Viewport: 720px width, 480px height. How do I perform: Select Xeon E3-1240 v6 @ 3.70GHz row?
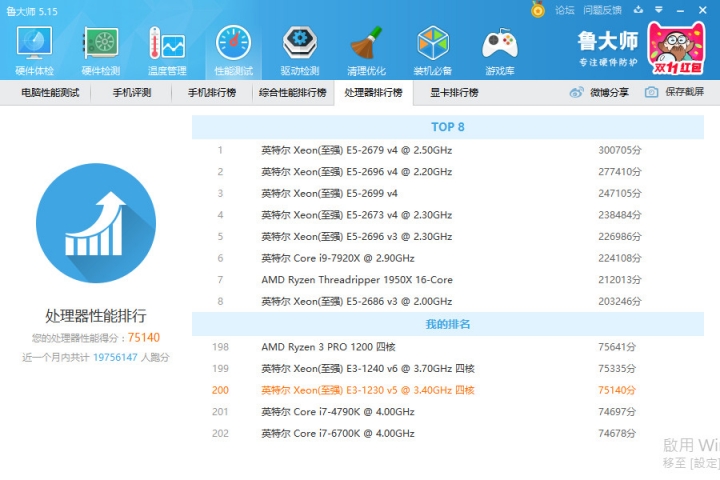(x=448, y=368)
